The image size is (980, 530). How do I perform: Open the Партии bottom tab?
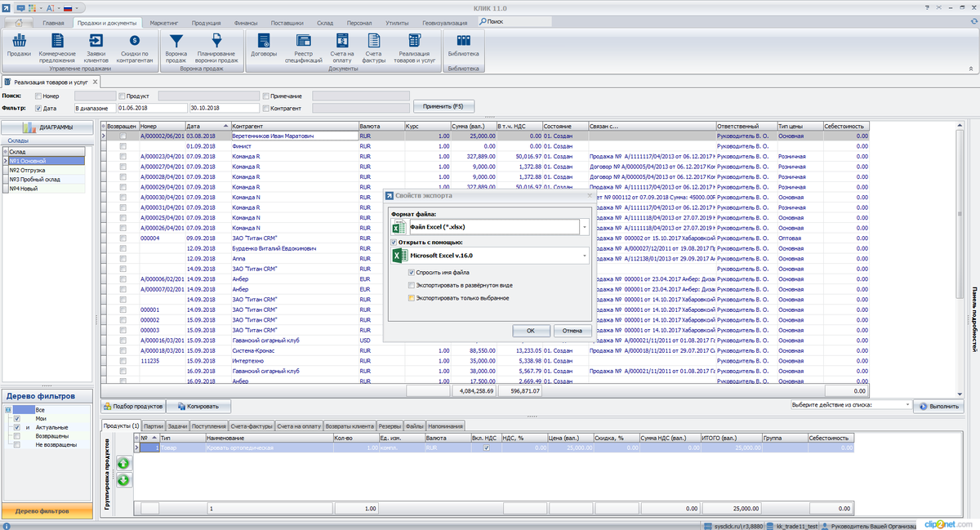pyautogui.click(x=154, y=425)
